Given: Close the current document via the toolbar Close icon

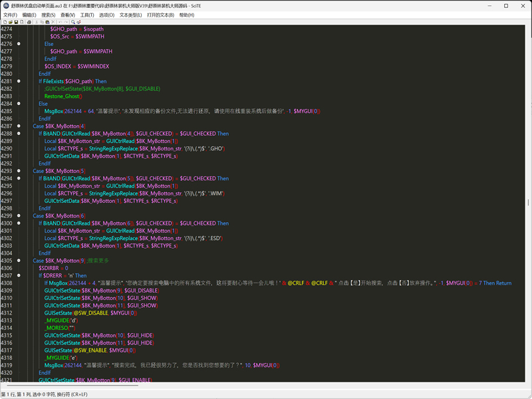Looking at the screenshot, I should 22,22.
